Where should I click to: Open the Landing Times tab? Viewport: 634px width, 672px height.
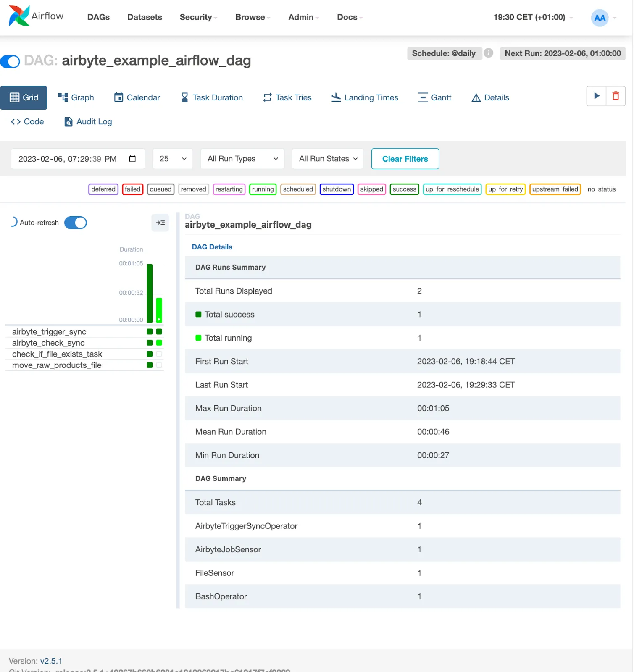pyautogui.click(x=365, y=97)
